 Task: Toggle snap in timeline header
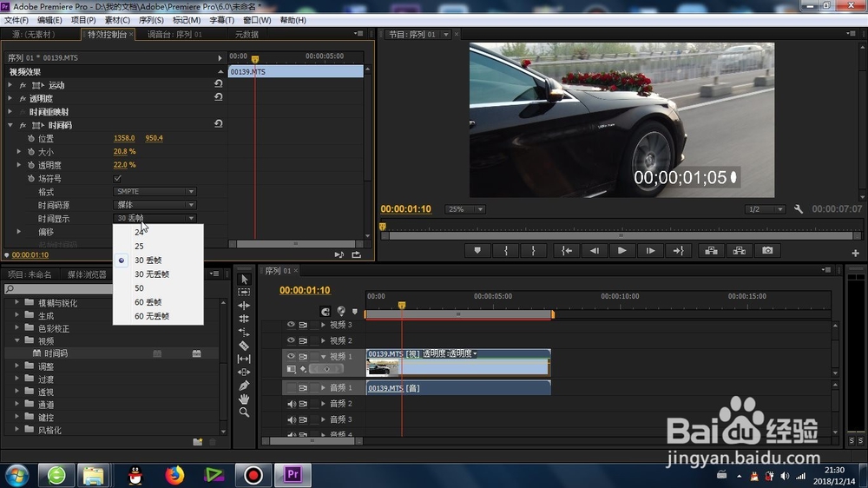pyautogui.click(x=325, y=312)
